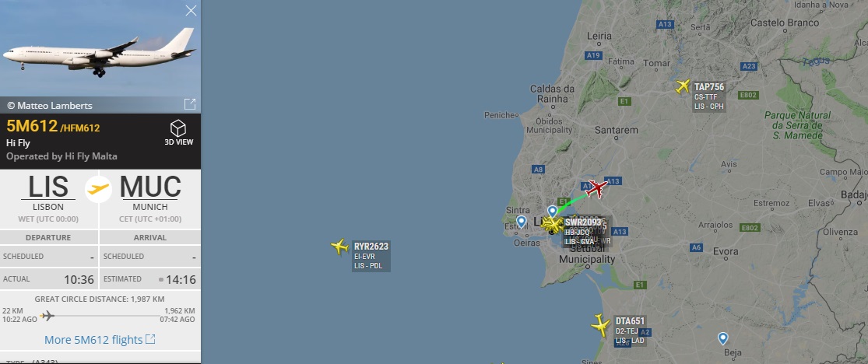Select the RYR2623 plane icon over ocean
The image size is (868, 364).
point(339,247)
